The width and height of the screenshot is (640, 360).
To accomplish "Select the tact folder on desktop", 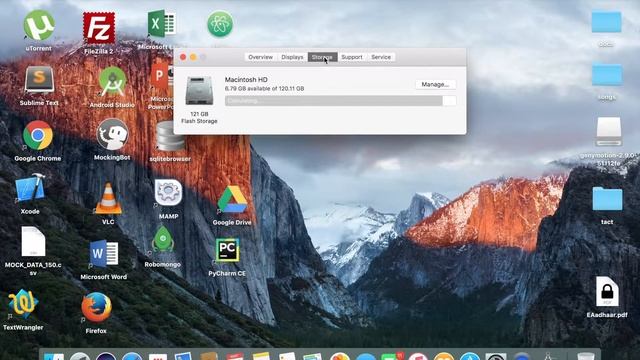I will point(607,199).
